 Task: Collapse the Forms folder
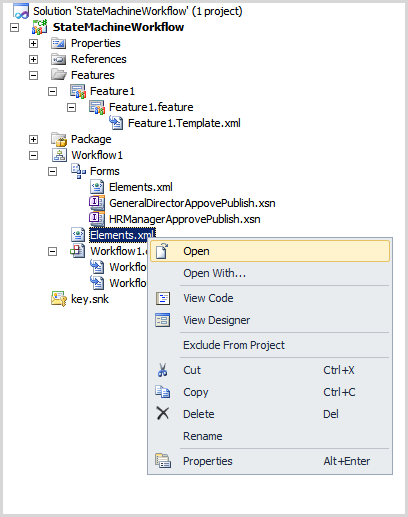tap(52, 171)
